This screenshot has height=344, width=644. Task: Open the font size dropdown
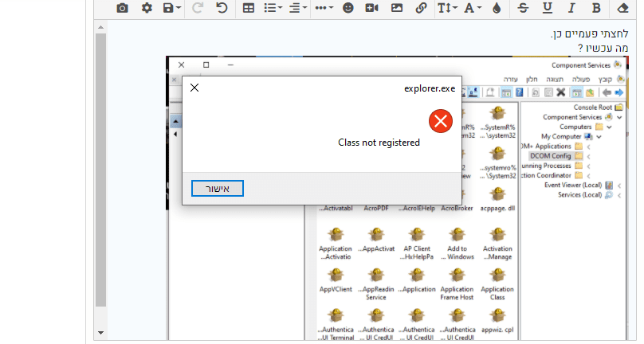(x=447, y=8)
